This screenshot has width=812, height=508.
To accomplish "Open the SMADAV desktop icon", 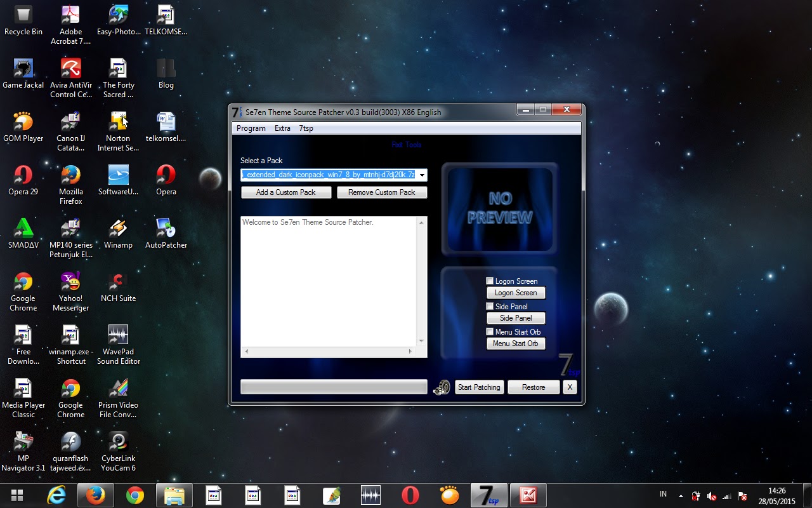I will [23, 234].
